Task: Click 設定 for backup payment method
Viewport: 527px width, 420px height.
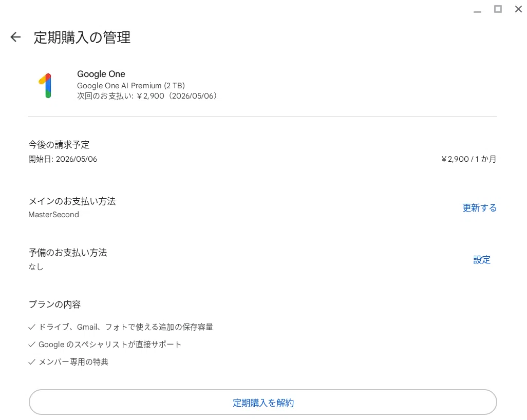Action: click(x=482, y=260)
